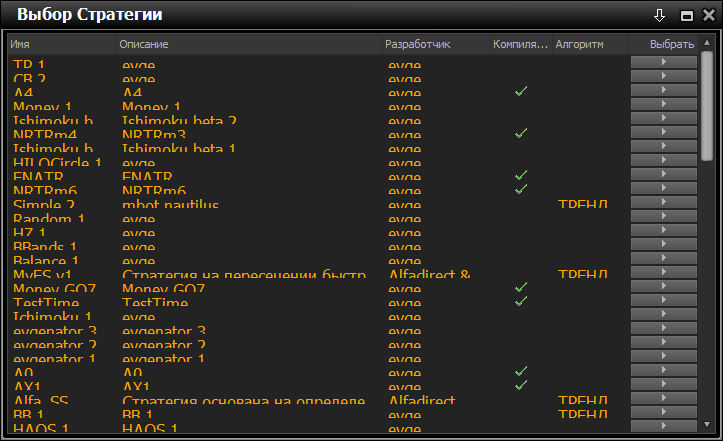The image size is (723, 441).
Task: Click the compiled checkmark for Money GO7
Action: coord(520,287)
